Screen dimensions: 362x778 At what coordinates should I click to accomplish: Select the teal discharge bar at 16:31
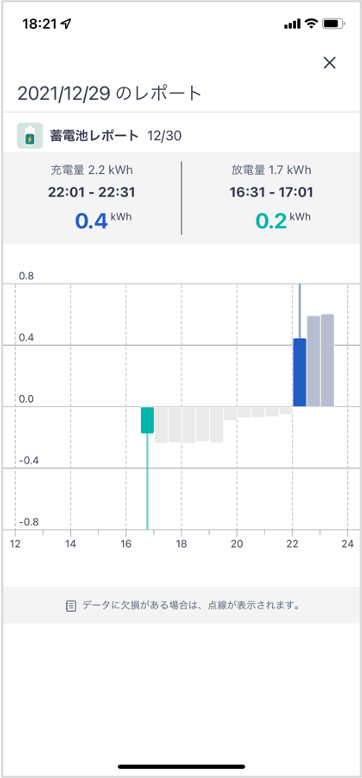147,420
